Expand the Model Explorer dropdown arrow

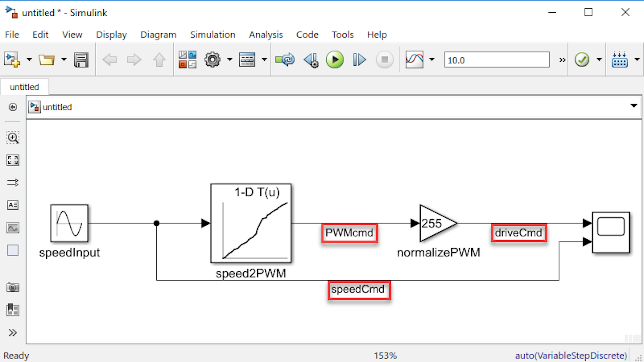(x=264, y=60)
